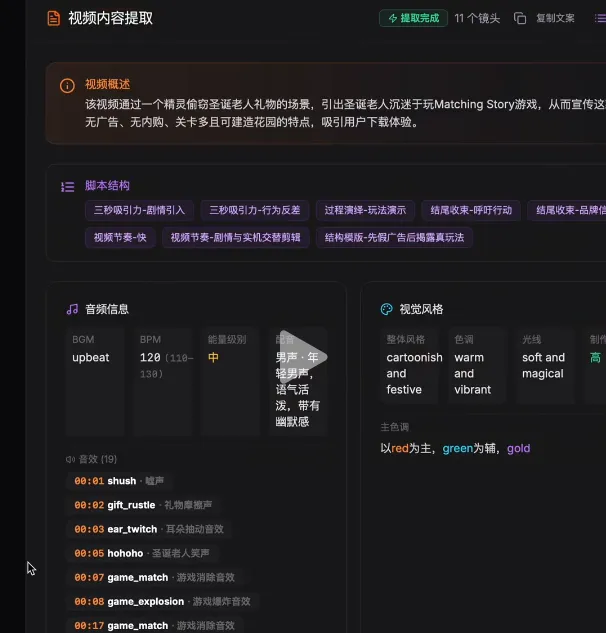
Task: Select the 脚本结构 heading
Action: point(107,186)
